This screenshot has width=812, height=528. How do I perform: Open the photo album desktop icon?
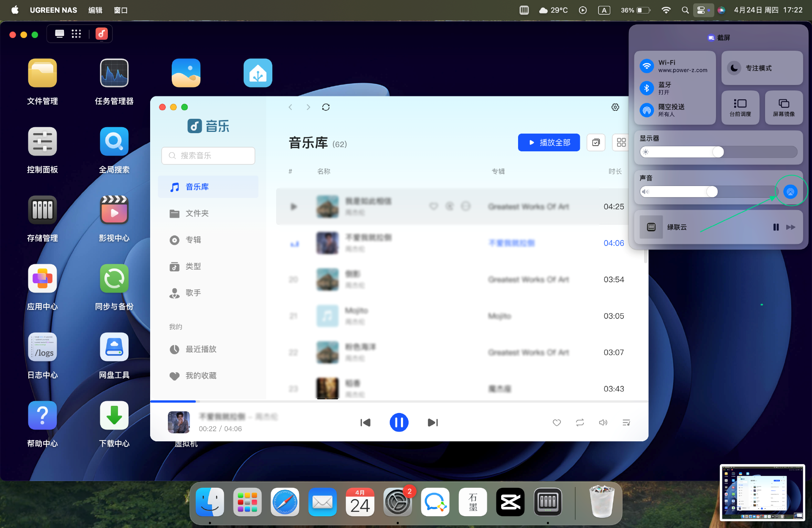pos(186,73)
